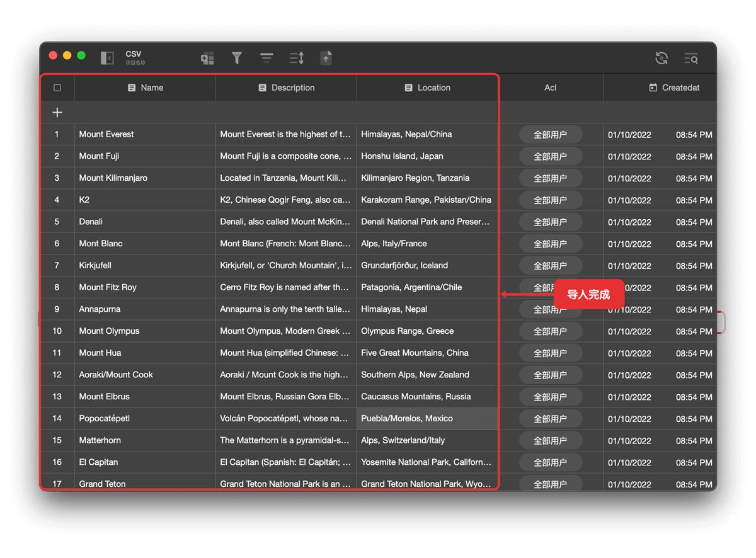The height and width of the screenshot is (558, 756).
Task: Click the CSV table title
Action: 134,54
